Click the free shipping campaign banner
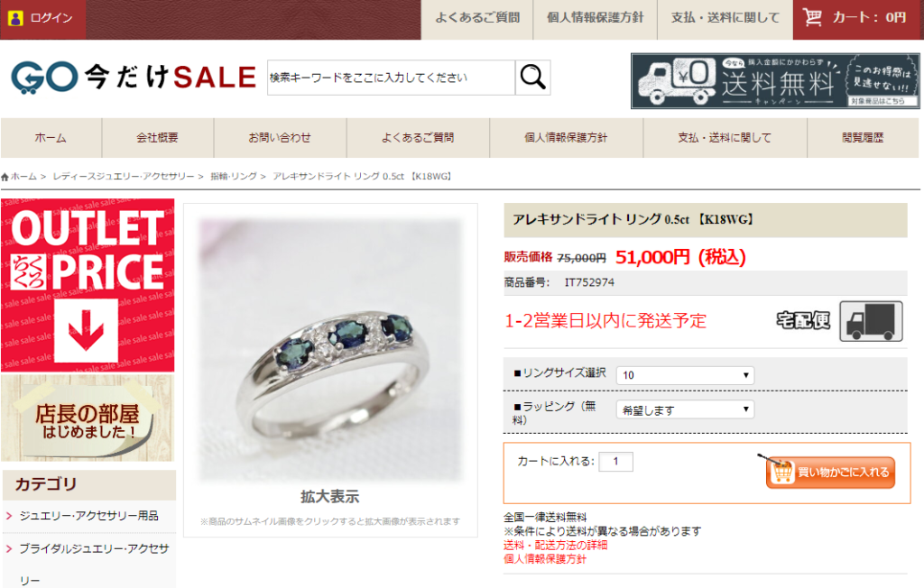 coord(775,81)
